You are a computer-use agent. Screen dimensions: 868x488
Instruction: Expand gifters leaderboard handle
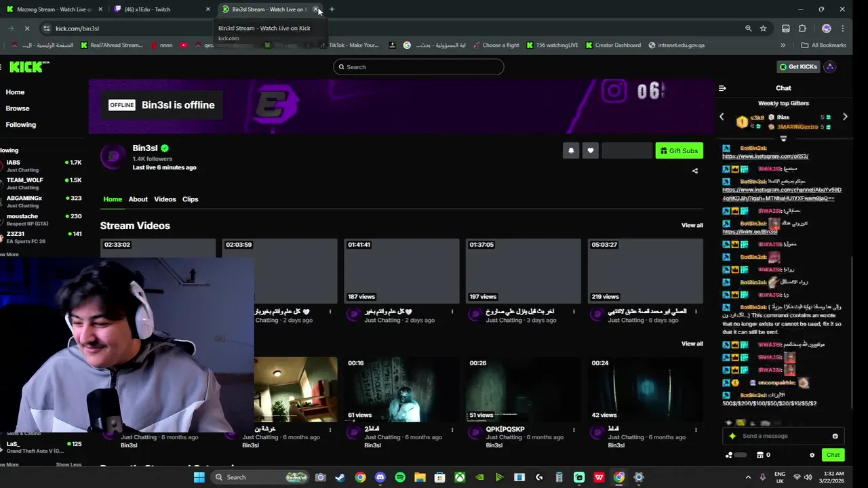click(x=783, y=138)
